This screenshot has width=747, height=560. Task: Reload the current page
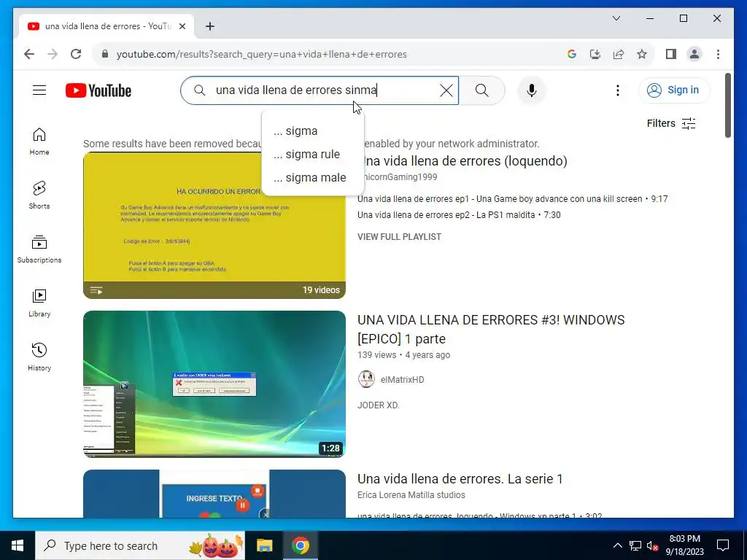point(76,54)
